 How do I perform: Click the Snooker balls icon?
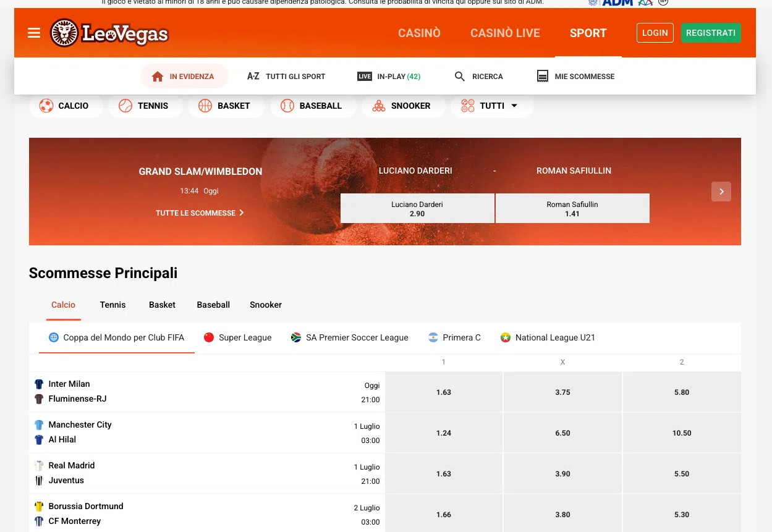click(x=379, y=106)
